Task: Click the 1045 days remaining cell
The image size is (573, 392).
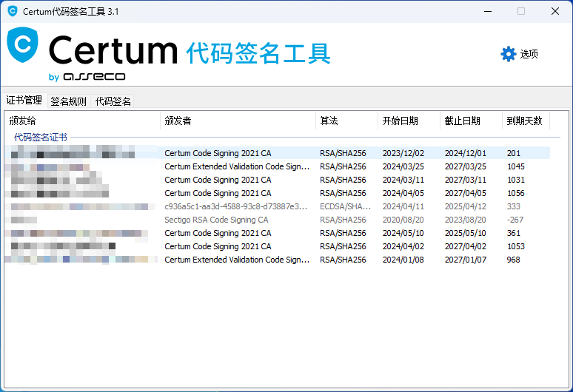Action: click(x=516, y=166)
